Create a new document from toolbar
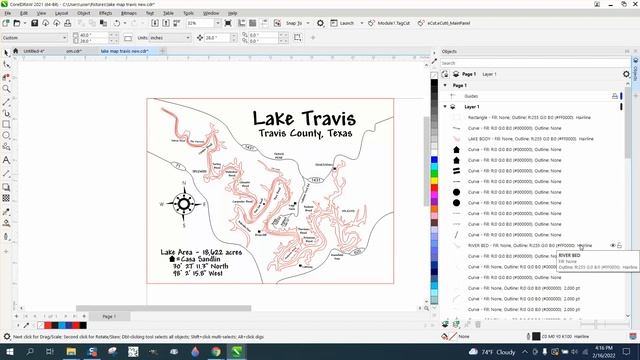 [6, 23]
